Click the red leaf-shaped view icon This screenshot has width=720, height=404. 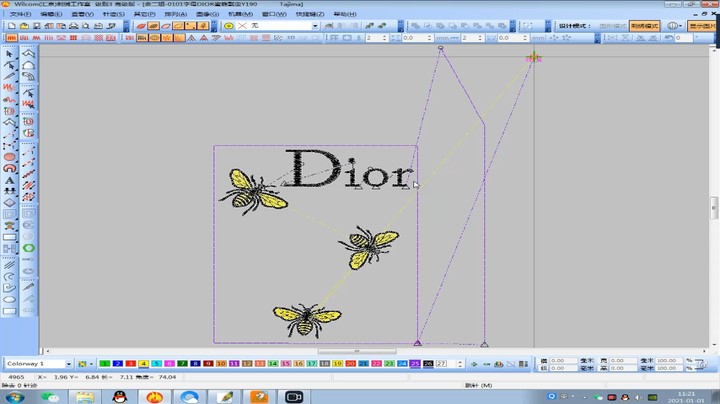click(141, 26)
